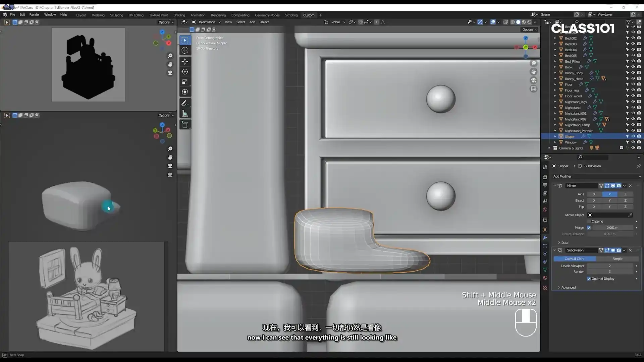Select the Rotate tool in the toolbar
This screenshot has height=362, width=644.
[185, 71]
